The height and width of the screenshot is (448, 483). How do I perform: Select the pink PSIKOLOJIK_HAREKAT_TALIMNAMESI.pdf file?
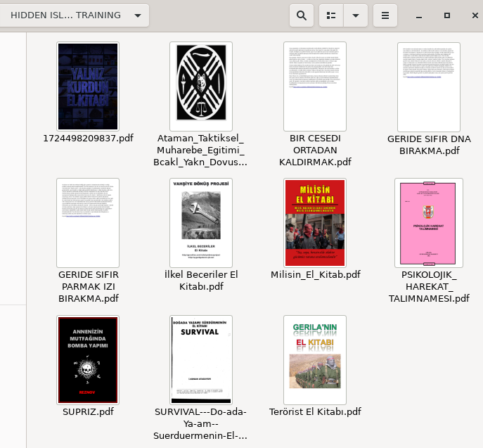click(428, 222)
